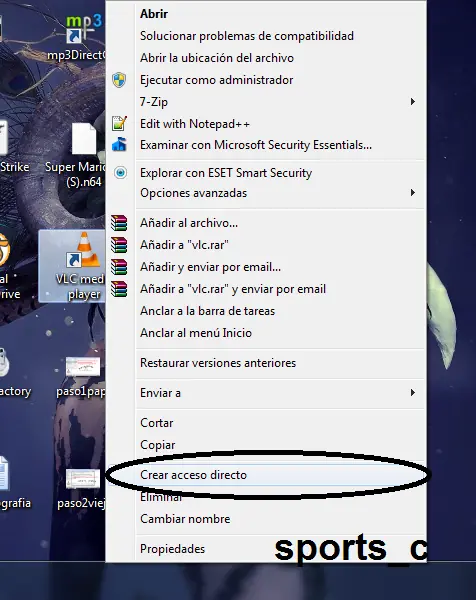The width and height of the screenshot is (476, 600).
Task: Expand the Enviar a submenu arrow
Action: [412, 393]
